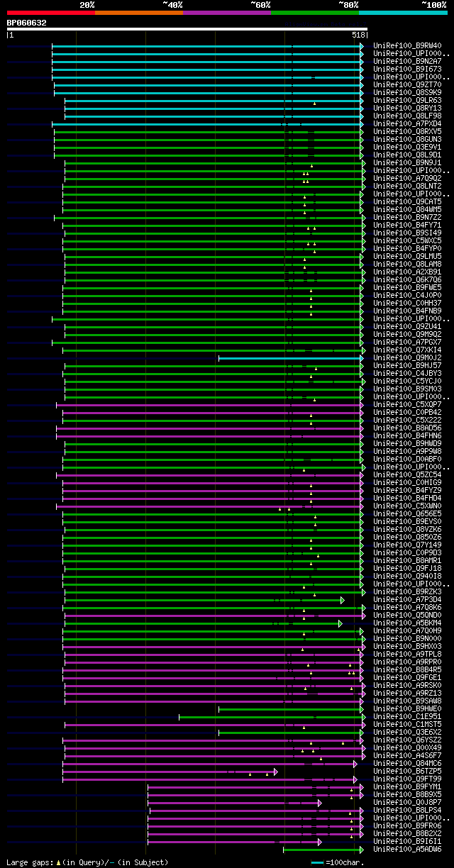
Task: Select the UniRef100_Q84WM5 label
Action: tap(407, 210)
